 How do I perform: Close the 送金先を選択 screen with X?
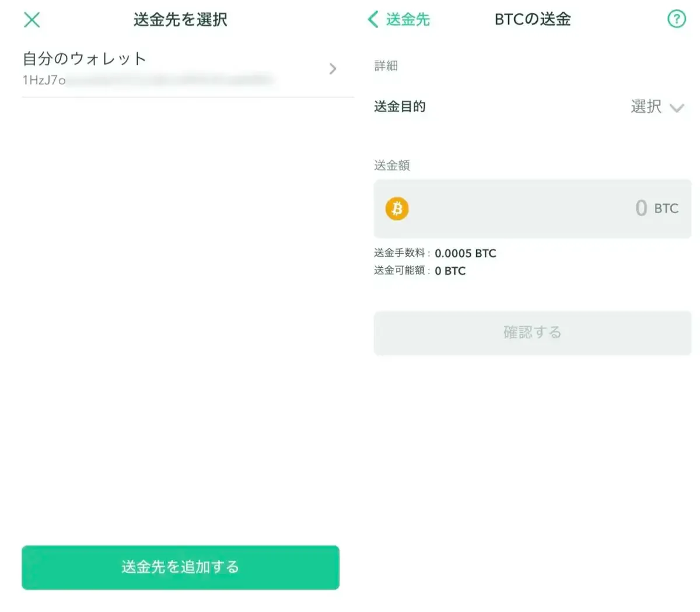coord(32,20)
